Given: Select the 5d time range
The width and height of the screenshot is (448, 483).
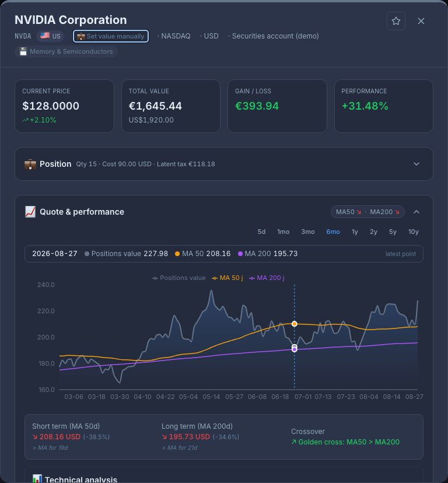Looking at the screenshot, I should click(x=261, y=232).
